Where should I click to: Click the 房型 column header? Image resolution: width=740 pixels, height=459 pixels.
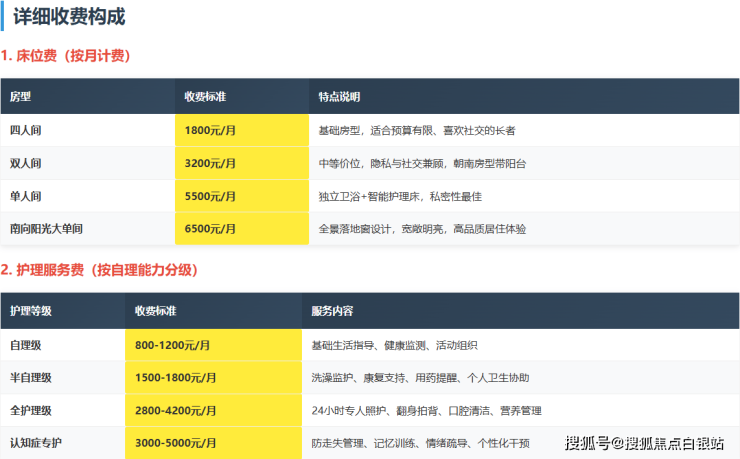click(x=20, y=97)
